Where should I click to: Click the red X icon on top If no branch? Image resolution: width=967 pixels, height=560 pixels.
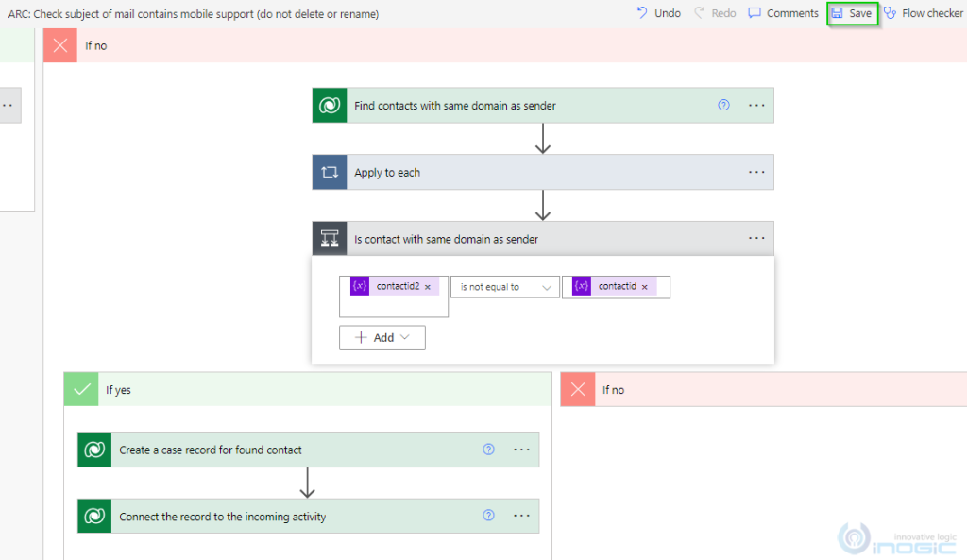pyautogui.click(x=59, y=44)
